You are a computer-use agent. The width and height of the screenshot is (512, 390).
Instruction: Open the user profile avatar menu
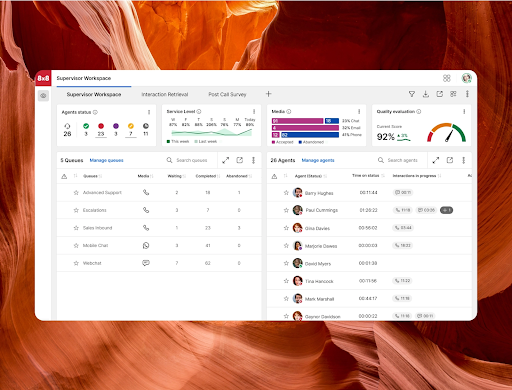click(x=466, y=78)
